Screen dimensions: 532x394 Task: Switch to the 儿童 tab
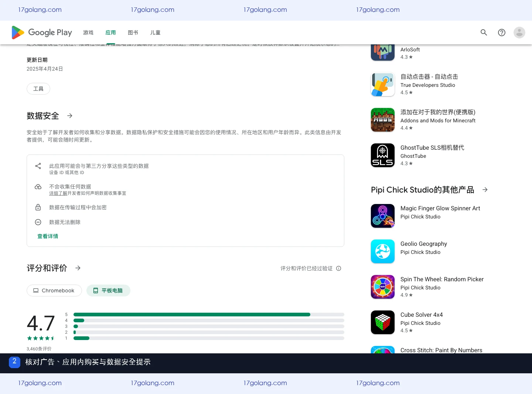(156, 33)
